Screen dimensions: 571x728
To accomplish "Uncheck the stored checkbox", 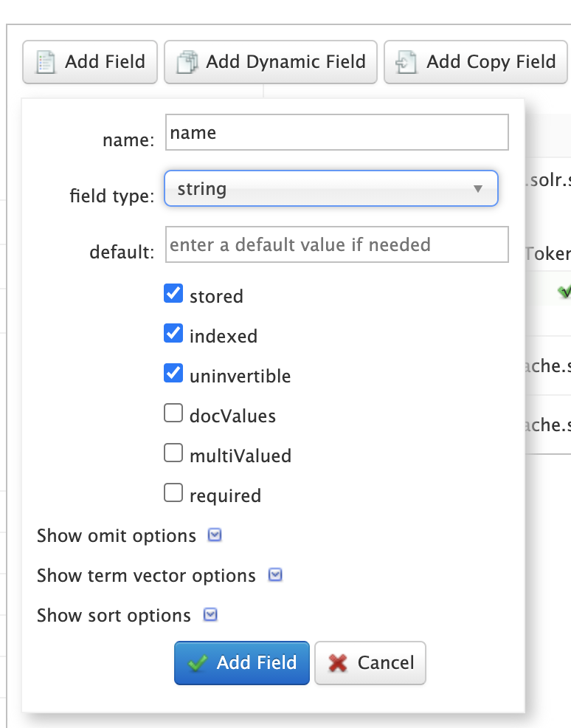I will click(173, 295).
